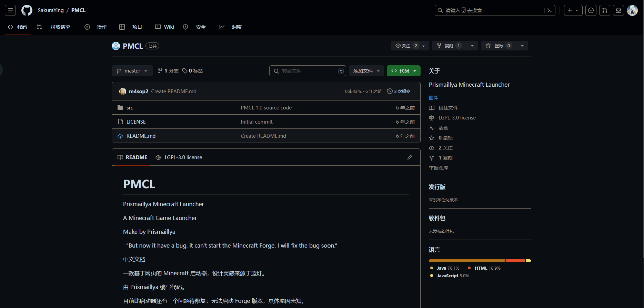Open the hamburger navigation menu

click(x=10, y=10)
